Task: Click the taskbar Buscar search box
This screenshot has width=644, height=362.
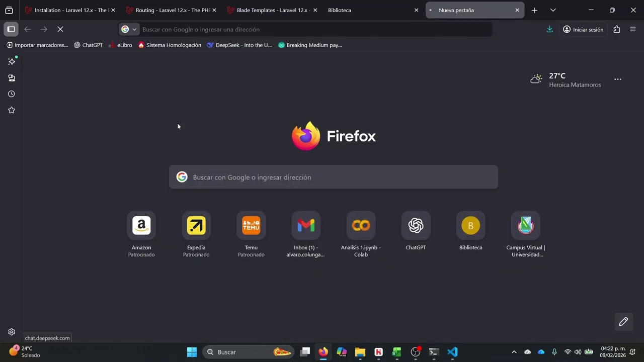Action: pyautogui.click(x=249, y=352)
